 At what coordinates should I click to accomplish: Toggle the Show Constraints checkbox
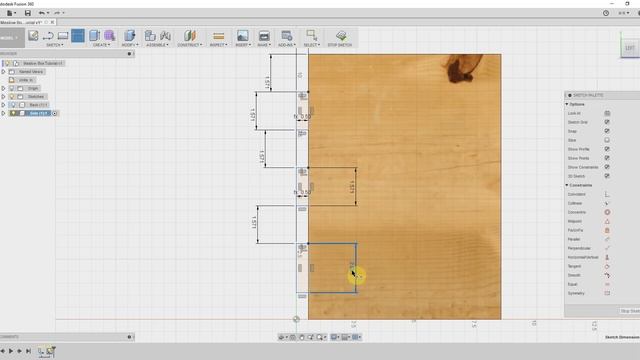pos(607,167)
